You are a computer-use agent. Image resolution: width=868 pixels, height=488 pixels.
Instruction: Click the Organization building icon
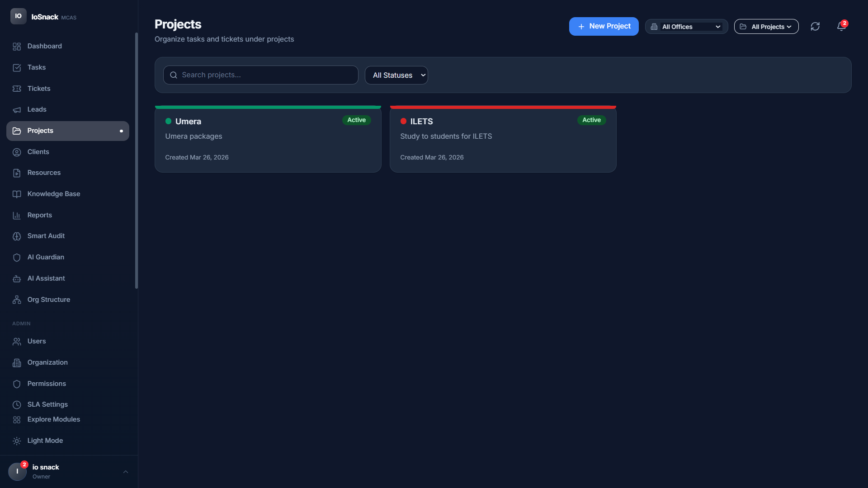(x=17, y=363)
